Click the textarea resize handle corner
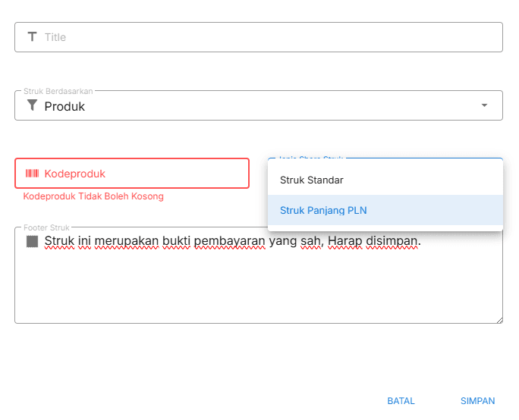 pyautogui.click(x=499, y=320)
